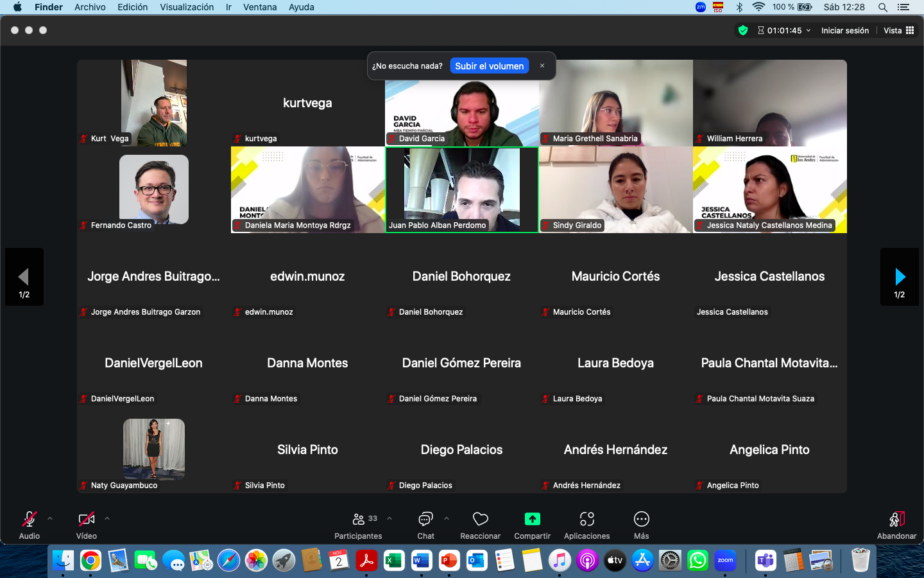Open the Reaccionar reactions menu
Image resolution: width=924 pixels, height=578 pixels.
coord(480,525)
